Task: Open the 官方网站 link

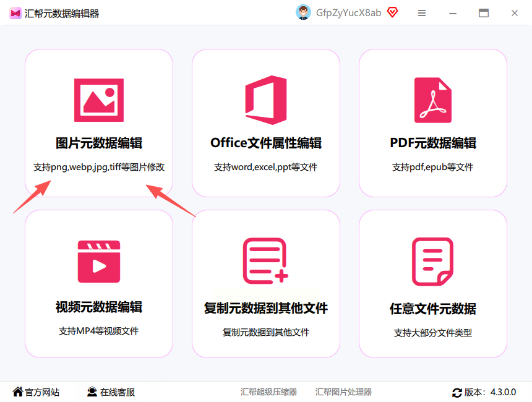Action: tap(42, 392)
